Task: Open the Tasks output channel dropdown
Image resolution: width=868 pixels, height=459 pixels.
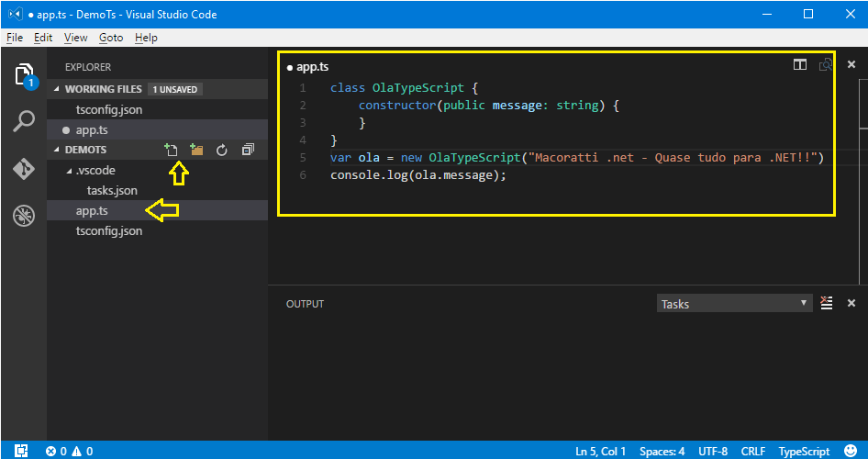Action: 735,304
